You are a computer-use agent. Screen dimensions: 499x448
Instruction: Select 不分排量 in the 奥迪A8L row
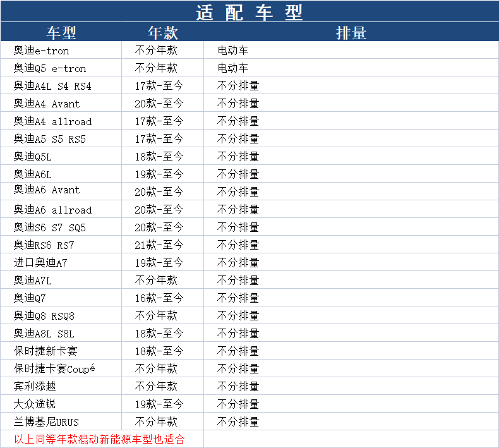point(238,334)
